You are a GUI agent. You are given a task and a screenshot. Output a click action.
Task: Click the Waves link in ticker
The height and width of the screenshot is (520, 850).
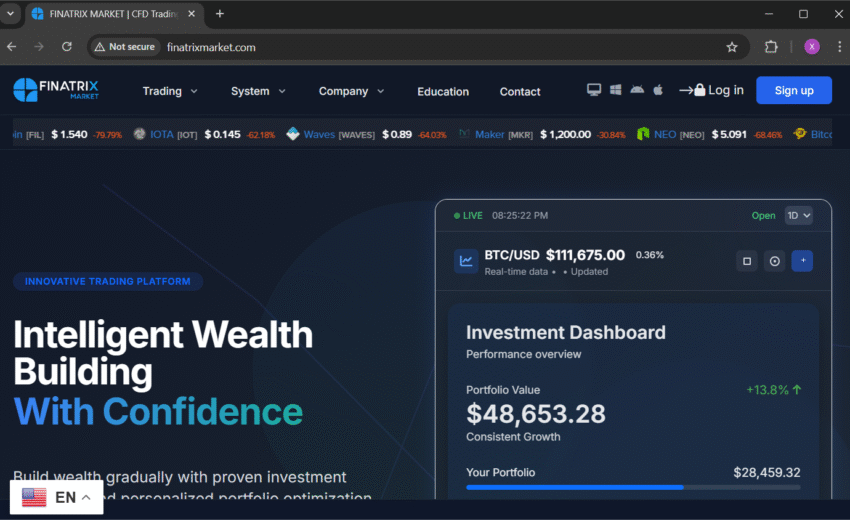(x=319, y=134)
